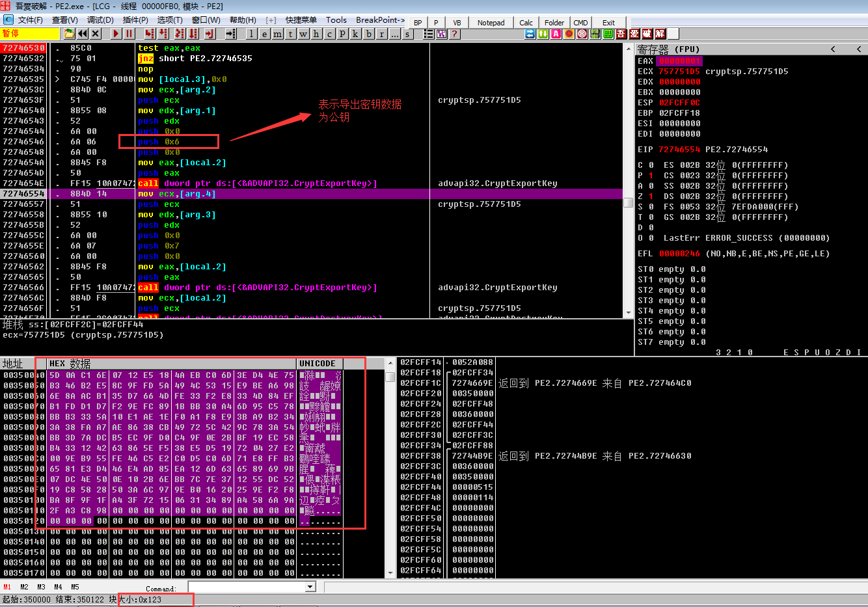Viewport: 868px width, 607px height.
Task: Open Run trace via '...' button
Action: click(395, 34)
